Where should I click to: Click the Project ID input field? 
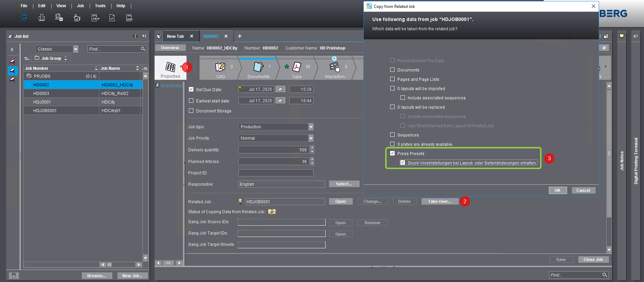(x=276, y=173)
